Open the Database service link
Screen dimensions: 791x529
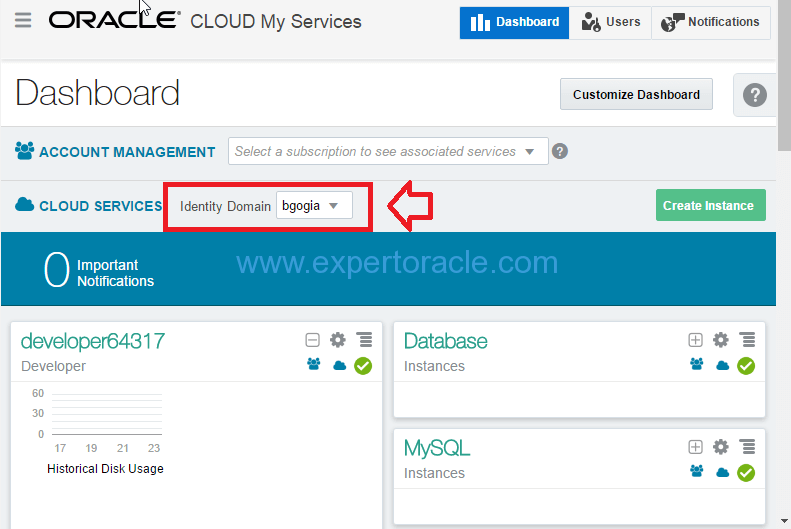(x=445, y=341)
